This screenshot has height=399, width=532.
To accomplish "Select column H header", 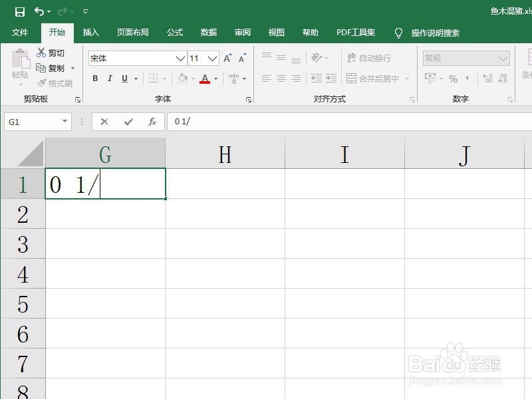I will pos(225,154).
